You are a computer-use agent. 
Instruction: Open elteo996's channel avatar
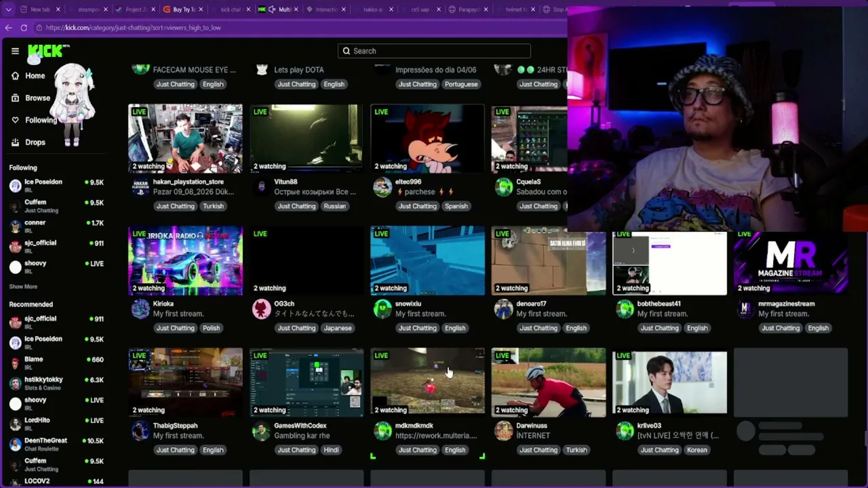pyautogui.click(x=382, y=187)
